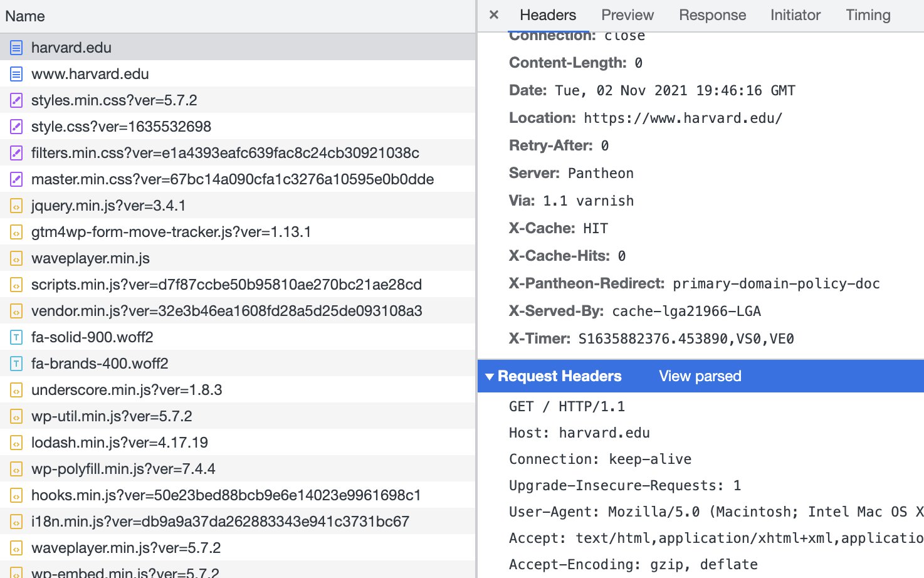This screenshot has height=578, width=924.
Task: Switch to the Initiator tab
Action: (x=795, y=15)
